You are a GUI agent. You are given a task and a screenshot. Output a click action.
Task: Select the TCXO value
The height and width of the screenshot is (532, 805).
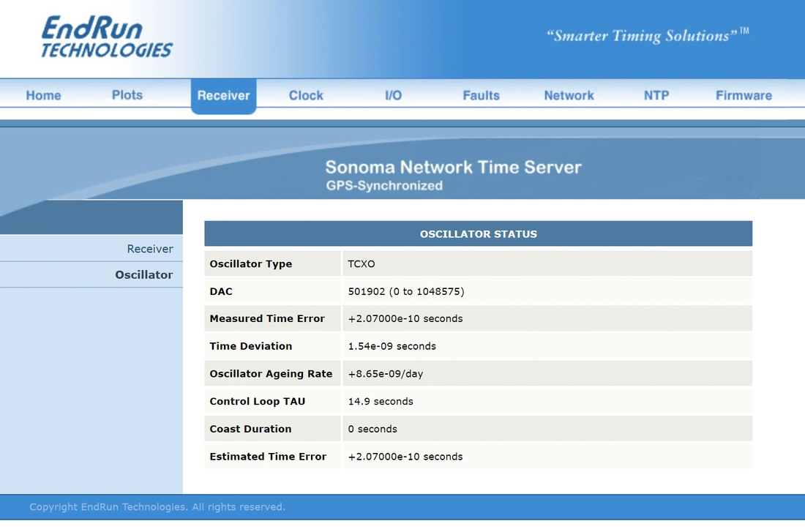pyautogui.click(x=362, y=263)
